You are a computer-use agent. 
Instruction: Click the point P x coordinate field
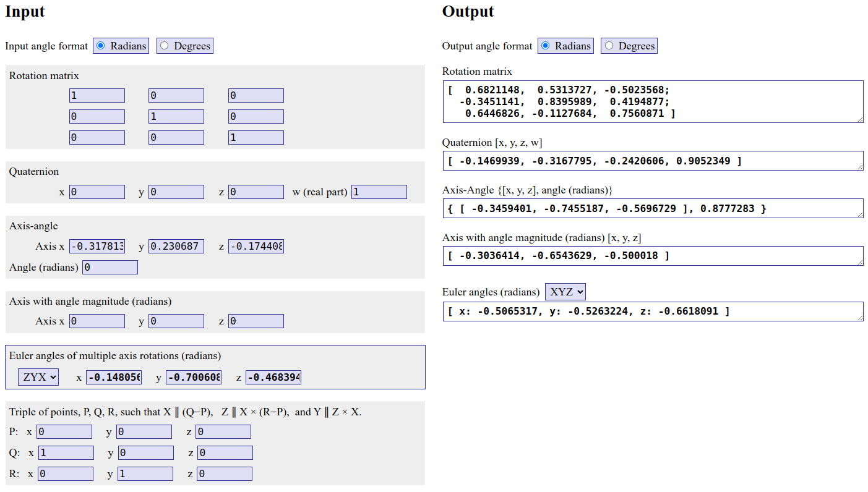coord(64,431)
